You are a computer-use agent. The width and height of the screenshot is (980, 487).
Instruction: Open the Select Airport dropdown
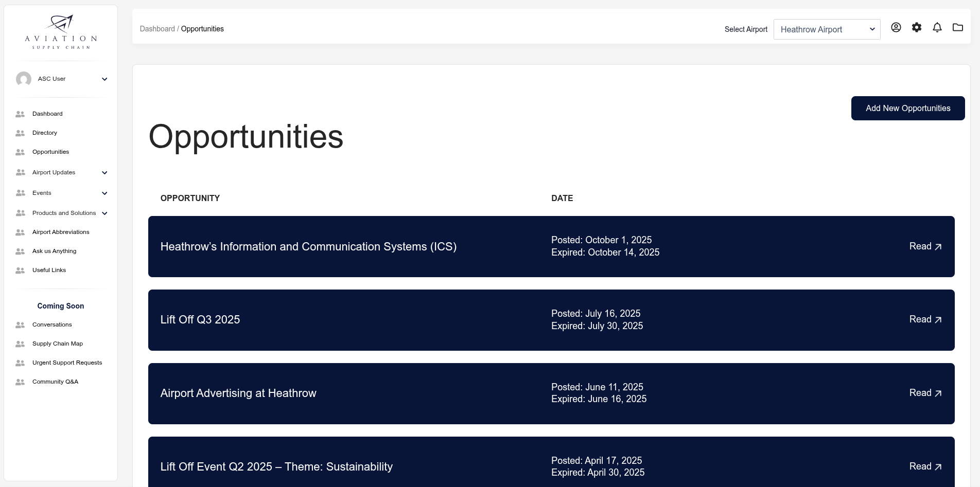point(827,29)
